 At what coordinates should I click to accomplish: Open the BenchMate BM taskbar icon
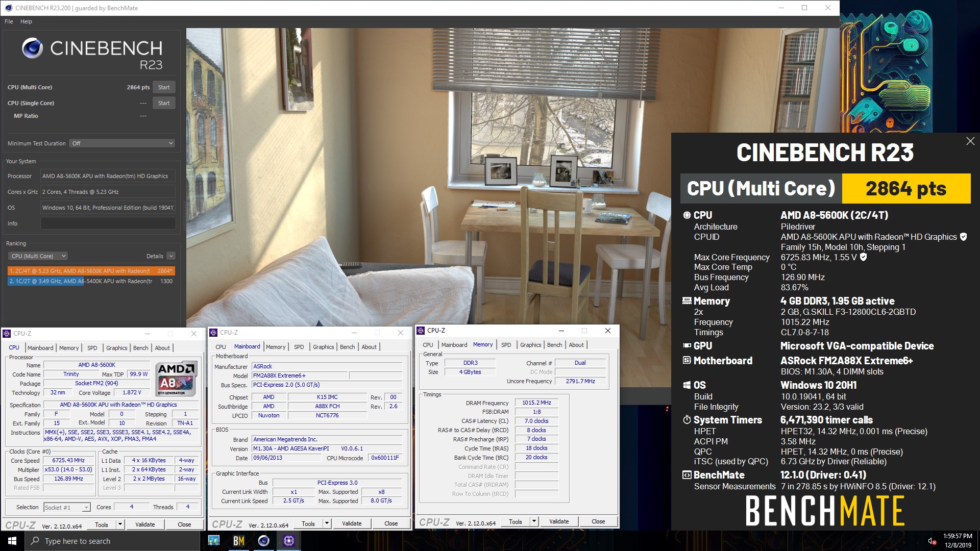(x=238, y=541)
